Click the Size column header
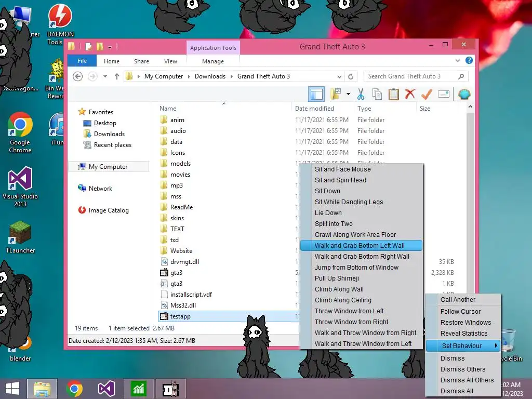 [x=425, y=109]
